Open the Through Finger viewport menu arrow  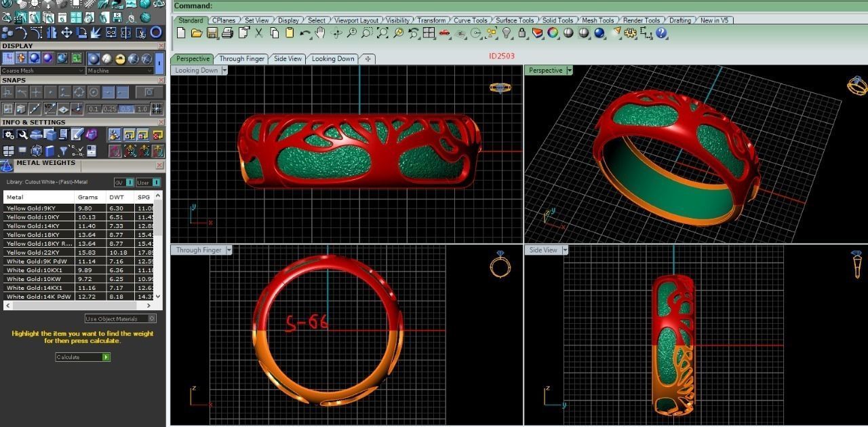tap(229, 250)
